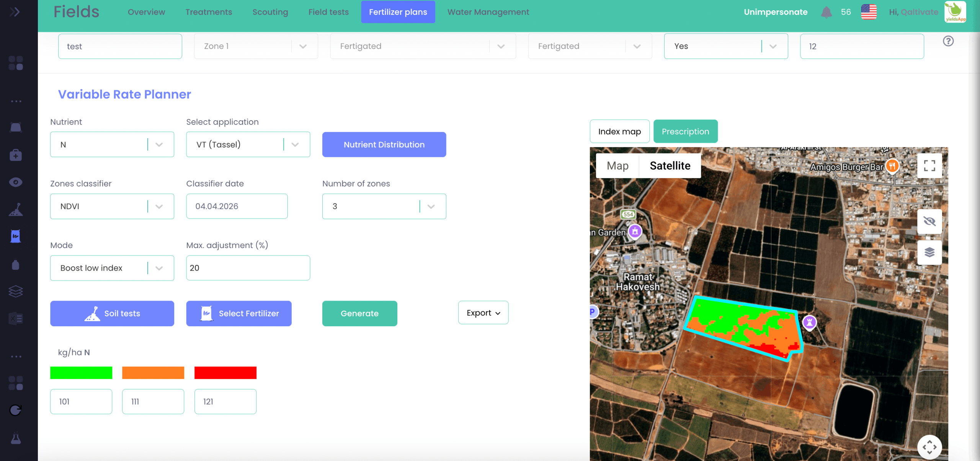980x461 pixels.
Task: Open the Excel sheet icon in sidebar
Action: (x=16, y=318)
